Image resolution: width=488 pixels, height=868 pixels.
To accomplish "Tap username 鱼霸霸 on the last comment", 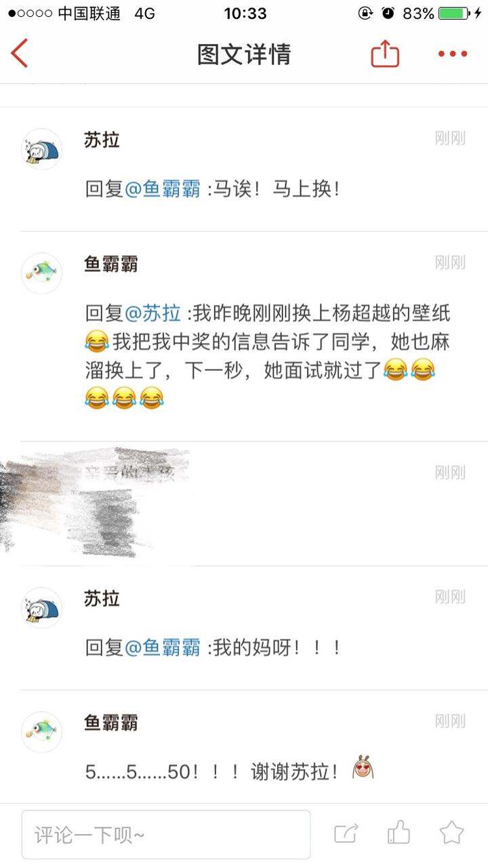I will (x=111, y=723).
